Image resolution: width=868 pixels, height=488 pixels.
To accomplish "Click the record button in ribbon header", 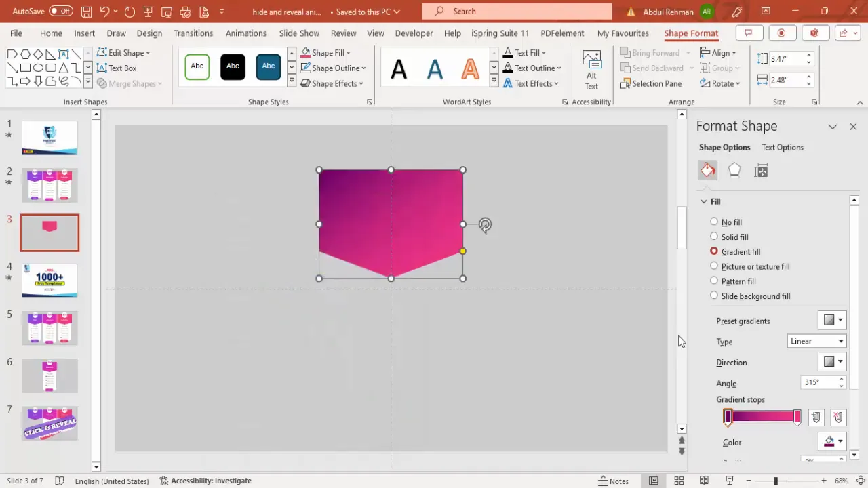I will (x=781, y=33).
